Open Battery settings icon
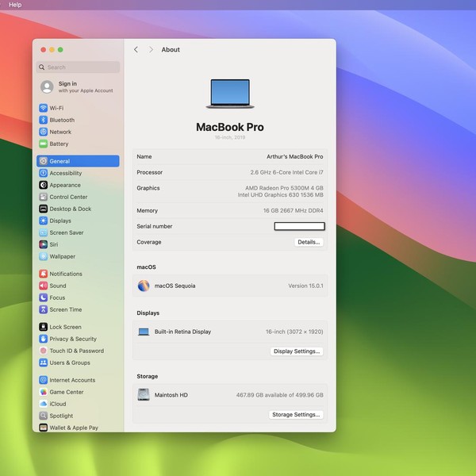 click(x=43, y=144)
